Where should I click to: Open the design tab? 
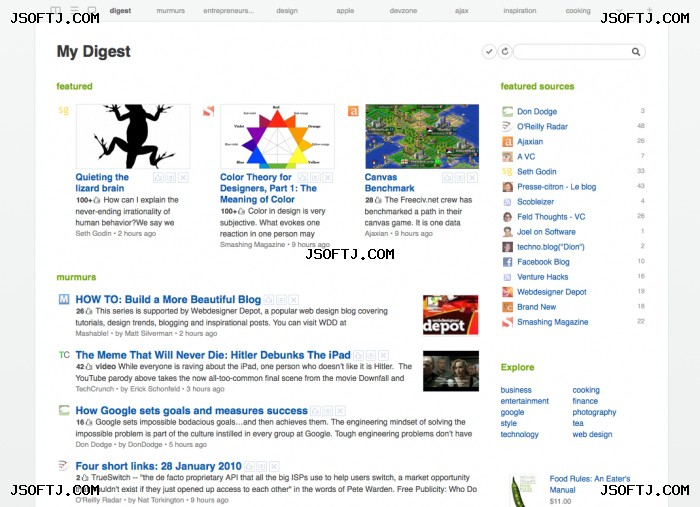point(287,11)
